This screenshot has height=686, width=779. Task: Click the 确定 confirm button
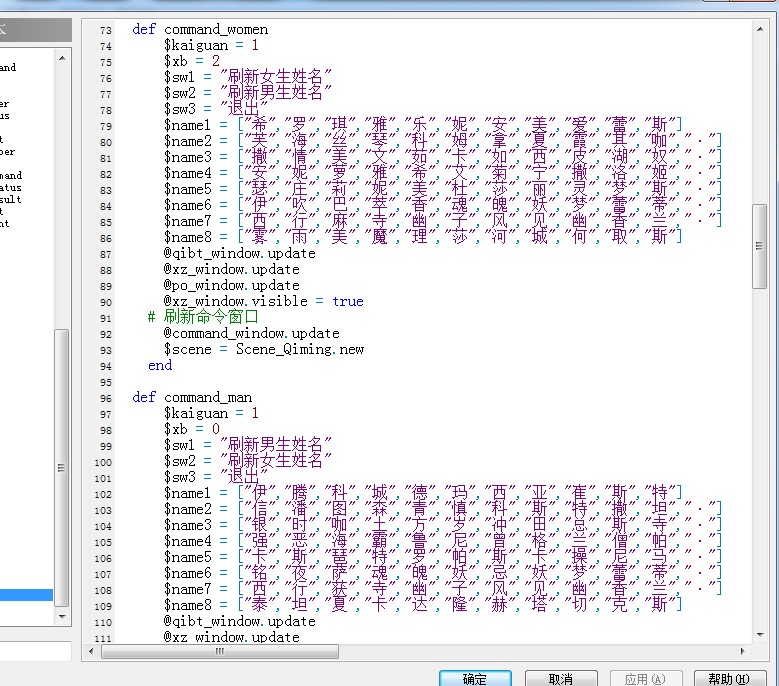click(475, 679)
